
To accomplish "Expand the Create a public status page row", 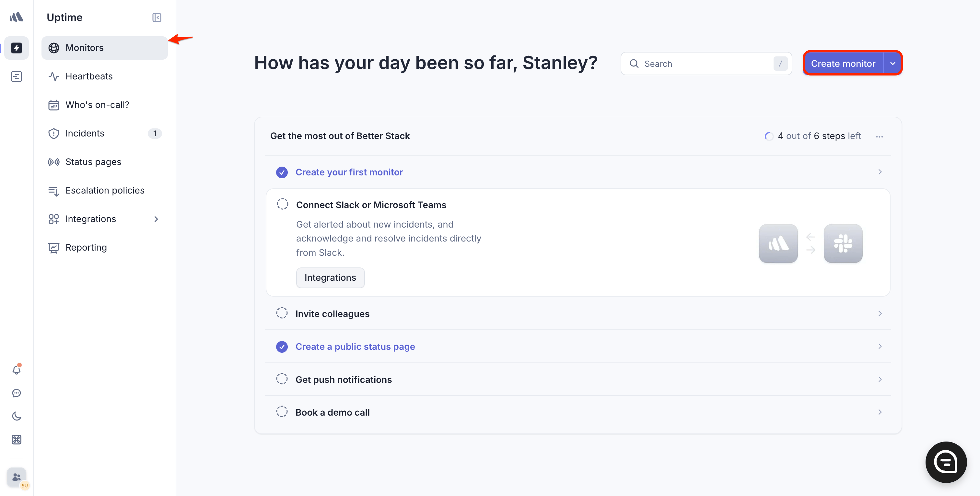I will pyautogui.click(x=578, y=347).
